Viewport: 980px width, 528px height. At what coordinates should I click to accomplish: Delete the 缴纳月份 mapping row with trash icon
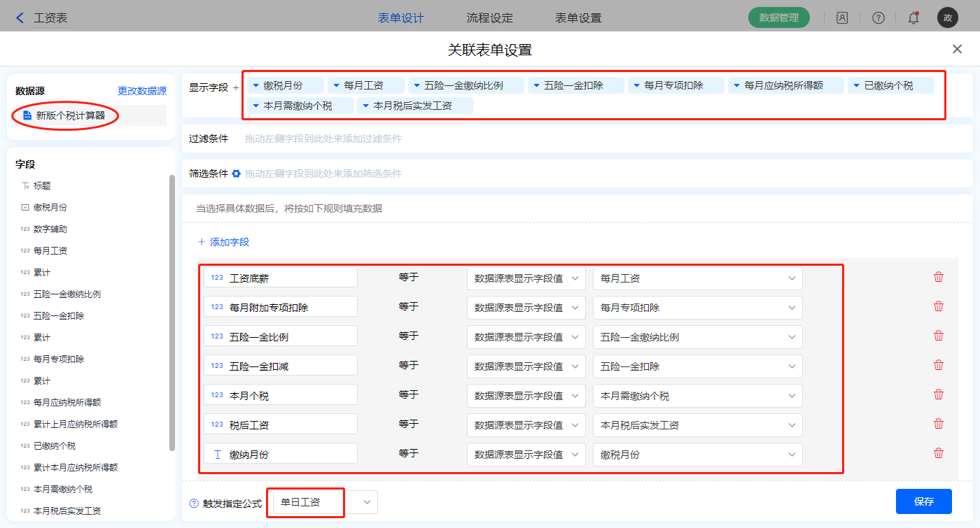coord(939,453)
